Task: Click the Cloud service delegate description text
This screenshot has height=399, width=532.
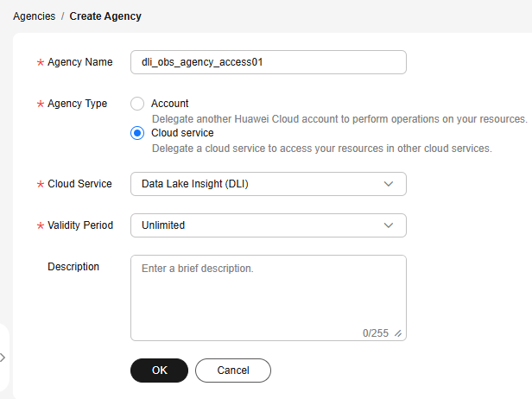Action: click(x=321, y=148)
